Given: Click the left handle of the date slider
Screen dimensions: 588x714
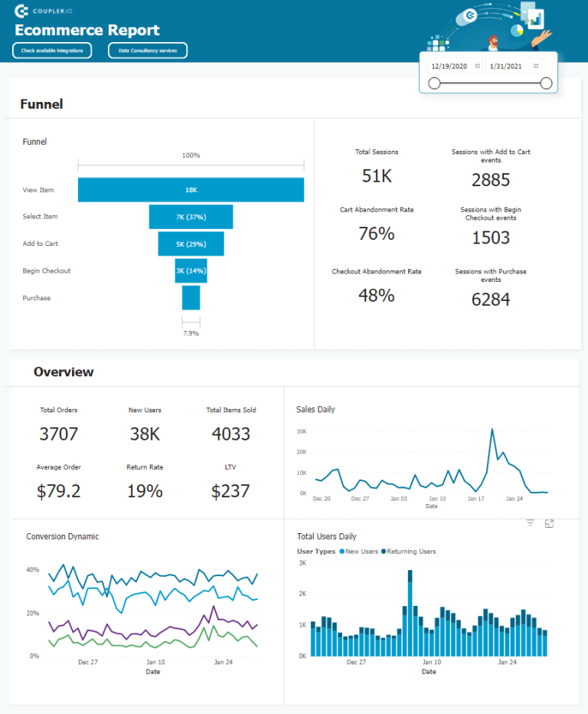Looking at the screenshot, I should (434, 84).
